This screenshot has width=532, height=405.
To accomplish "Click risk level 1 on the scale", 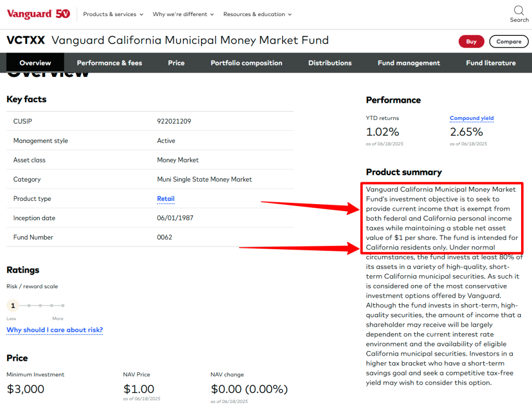I will (x=13, y=306).
